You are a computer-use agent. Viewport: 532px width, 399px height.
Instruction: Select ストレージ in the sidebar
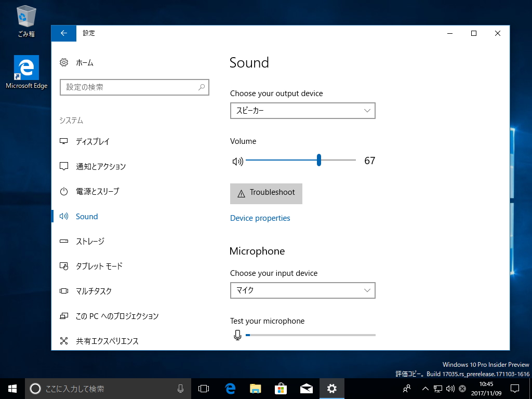pos(90,241)
